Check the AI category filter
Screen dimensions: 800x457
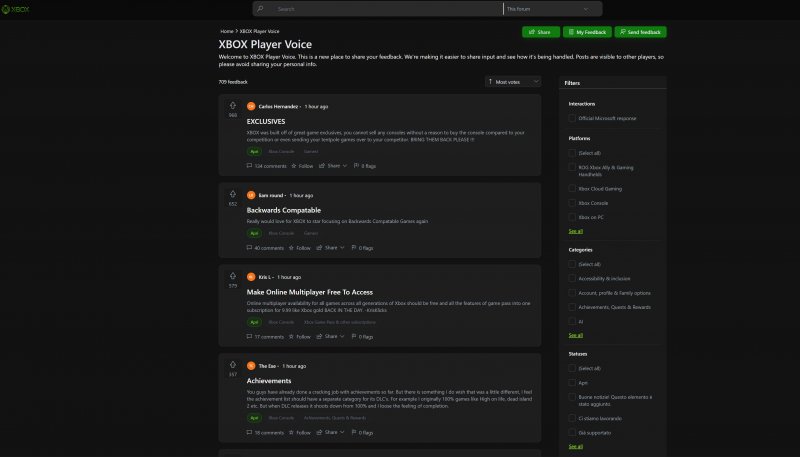click(x=572, y=321)
